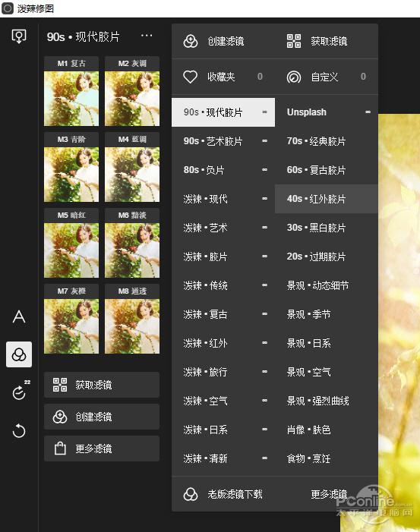Screen dimensions: 420x532
Task: Click 更多滤镜 link at menu bottom right
Action: click(x=329, y=494)
